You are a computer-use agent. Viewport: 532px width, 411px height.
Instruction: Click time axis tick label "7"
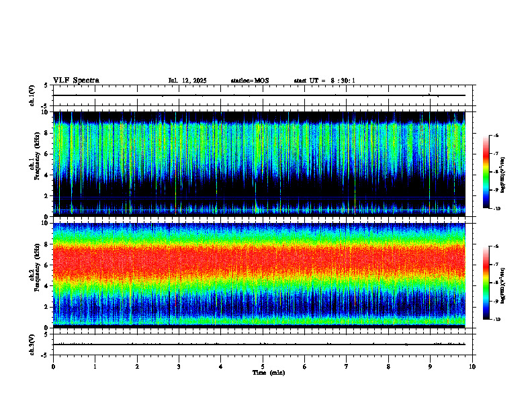(x=347, y=367)
